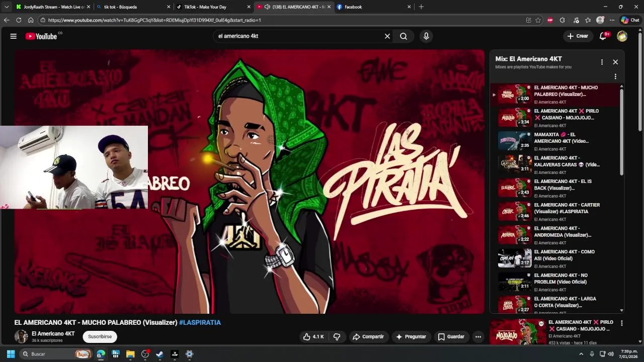Switch to the JordyRaath Stream tab
This screenshot has width=644, height=362.
(52, 7)
